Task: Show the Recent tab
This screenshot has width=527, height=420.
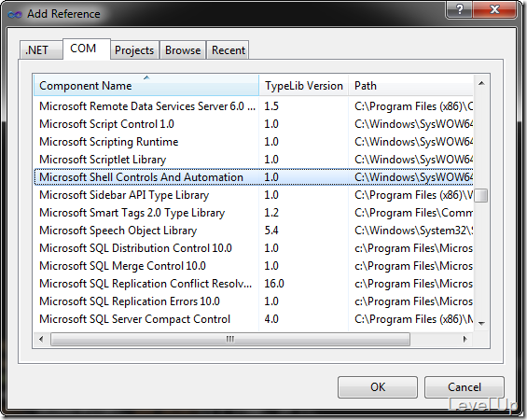Action: tap(228, 50)
